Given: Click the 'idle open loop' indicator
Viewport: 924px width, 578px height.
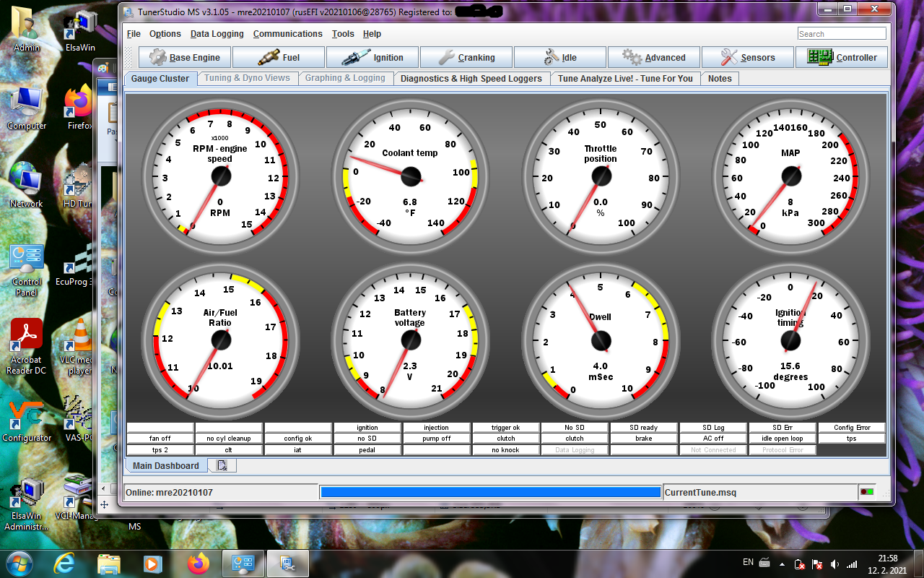Looking at the screenshot, I should pyautogui.click(x=783, y=439).
